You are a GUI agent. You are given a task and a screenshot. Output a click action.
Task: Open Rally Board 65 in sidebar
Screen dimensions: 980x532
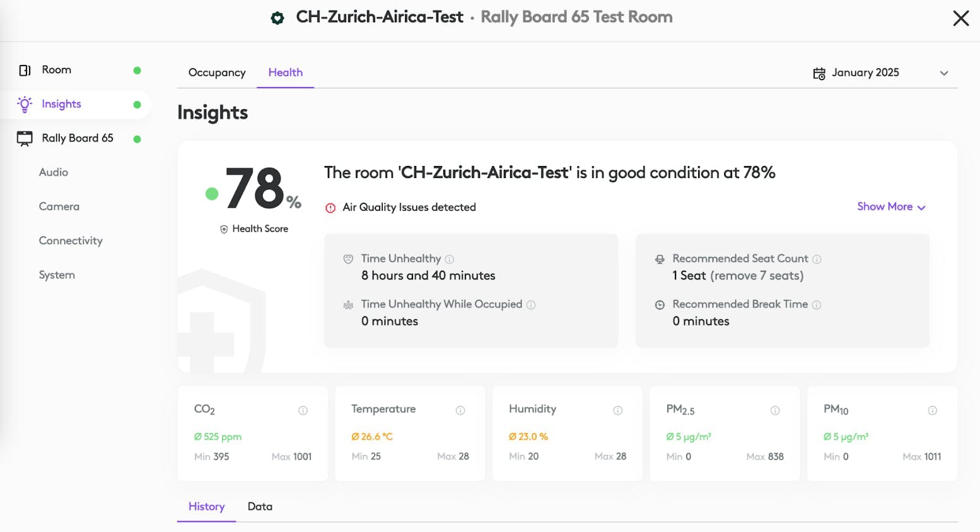click(78, 138)
